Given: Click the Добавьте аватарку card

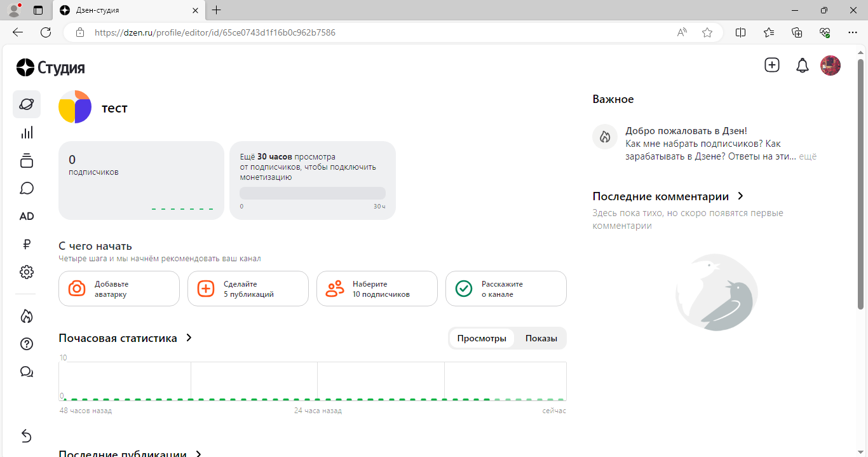Looking at the screenshot, I should point(119,289).
